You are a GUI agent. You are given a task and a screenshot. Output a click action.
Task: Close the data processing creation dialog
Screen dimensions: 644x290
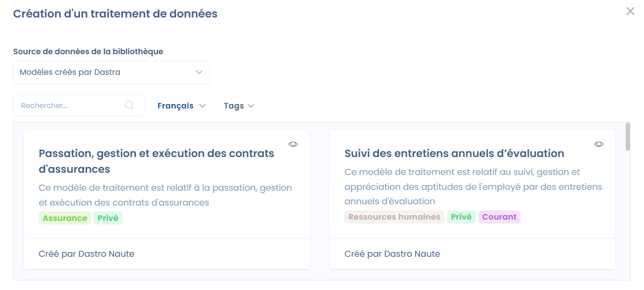coord(630,11)
